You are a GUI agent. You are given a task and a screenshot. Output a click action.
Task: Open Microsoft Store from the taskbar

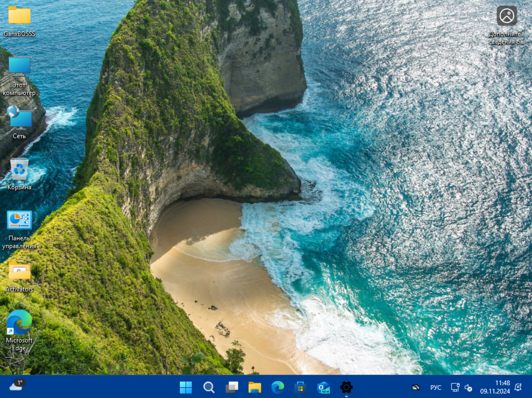click(x=300, y=387)
